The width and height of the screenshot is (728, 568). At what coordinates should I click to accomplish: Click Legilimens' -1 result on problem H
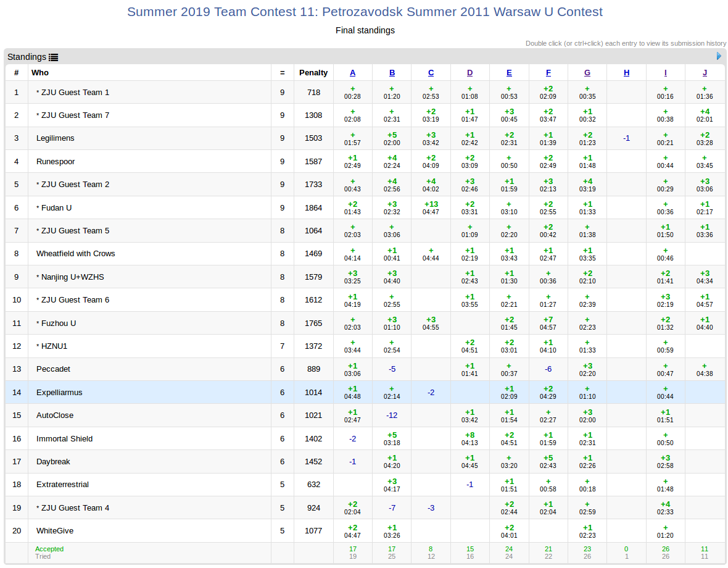point(626,138)
